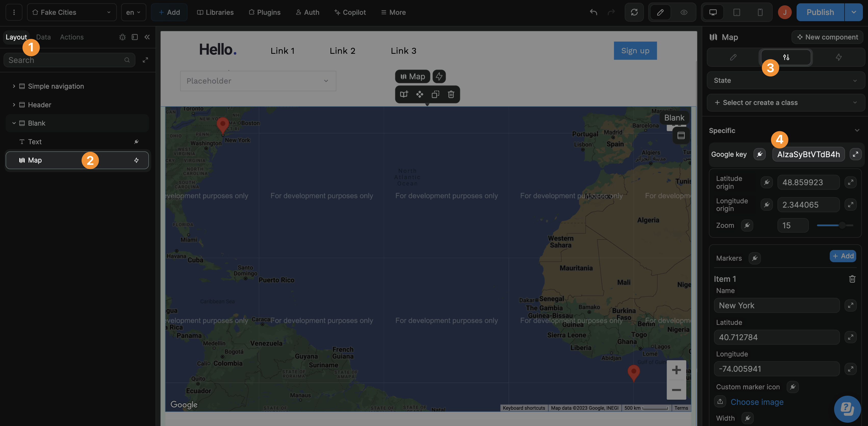The height and width of the screenshot is (426, 868).
Task: Click the Publish button
Action: pyautogui.click(x=821, y=12)
